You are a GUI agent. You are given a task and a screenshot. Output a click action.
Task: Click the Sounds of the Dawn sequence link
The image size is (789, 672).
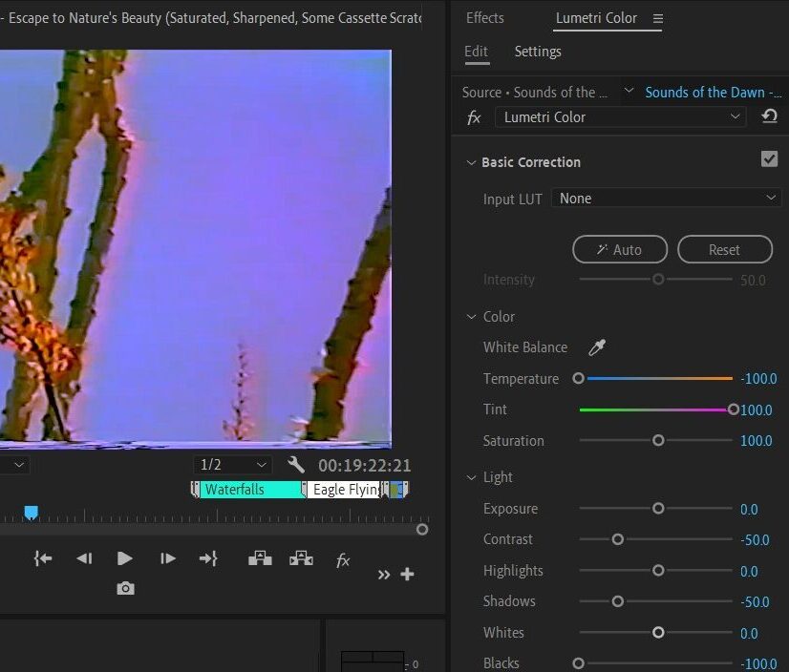coord(713,93)
